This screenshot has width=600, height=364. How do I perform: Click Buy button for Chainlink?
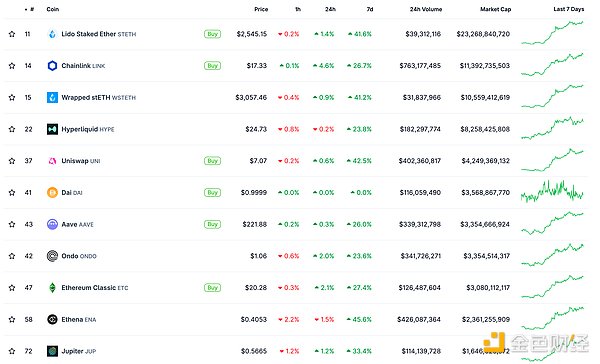[x=212, y=66]
